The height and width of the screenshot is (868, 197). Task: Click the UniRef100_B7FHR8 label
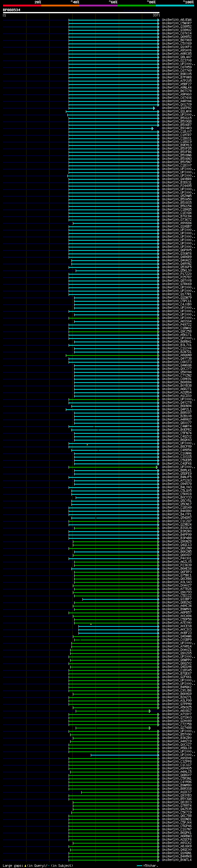(x=177, y=78)
